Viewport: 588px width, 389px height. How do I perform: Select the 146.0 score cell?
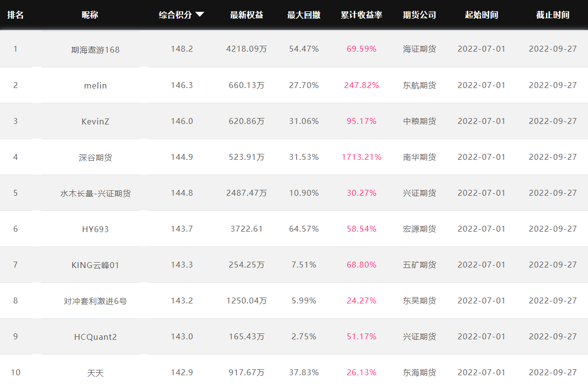click(x=182, y=121)
